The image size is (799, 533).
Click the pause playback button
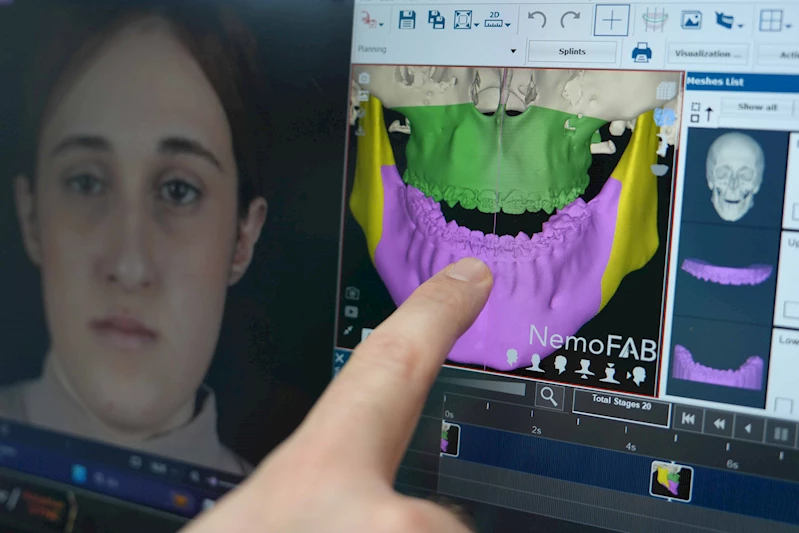point(780,434)
